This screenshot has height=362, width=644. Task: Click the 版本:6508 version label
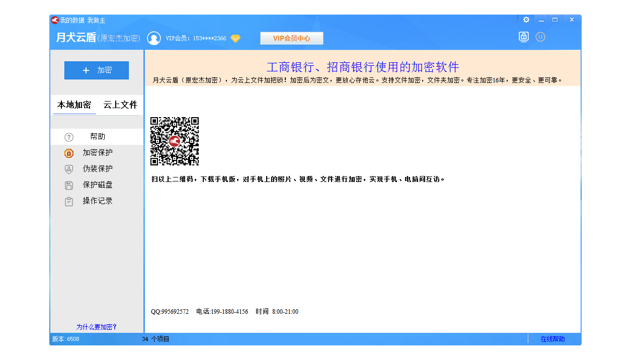point(66,339)
